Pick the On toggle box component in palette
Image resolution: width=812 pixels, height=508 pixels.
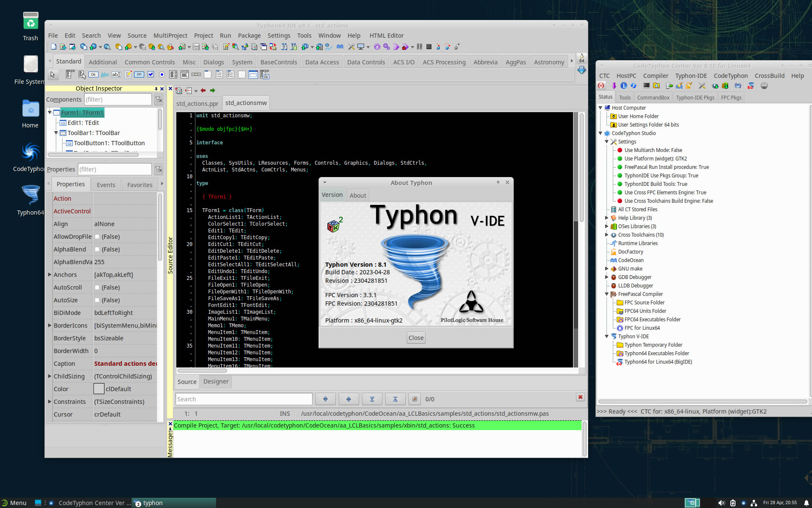pos(139,75)
